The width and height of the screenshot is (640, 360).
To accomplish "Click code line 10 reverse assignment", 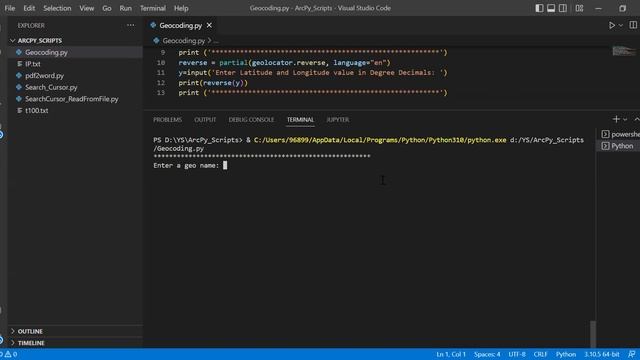I will tap(284, 62).
